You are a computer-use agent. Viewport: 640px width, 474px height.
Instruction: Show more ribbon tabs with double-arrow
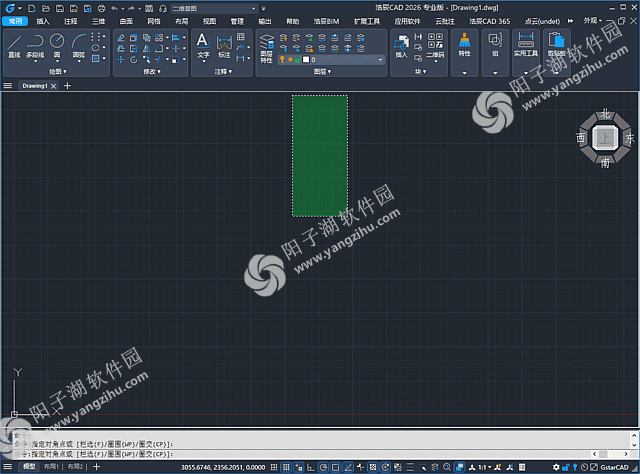pos(570,21)
